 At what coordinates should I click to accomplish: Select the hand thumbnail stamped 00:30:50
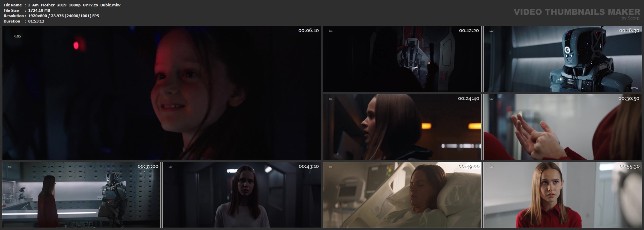tap(562, 127)
